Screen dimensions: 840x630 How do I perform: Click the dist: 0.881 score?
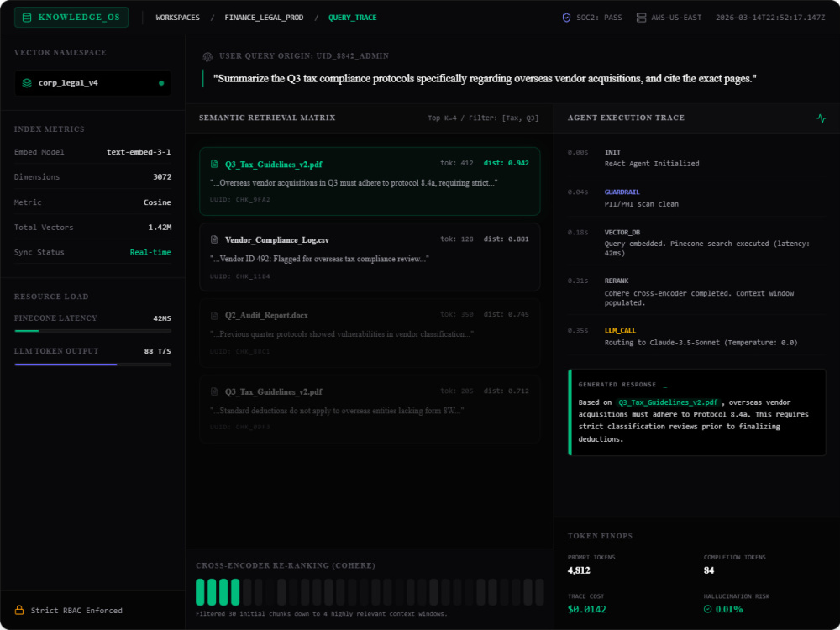coord(507,239)
